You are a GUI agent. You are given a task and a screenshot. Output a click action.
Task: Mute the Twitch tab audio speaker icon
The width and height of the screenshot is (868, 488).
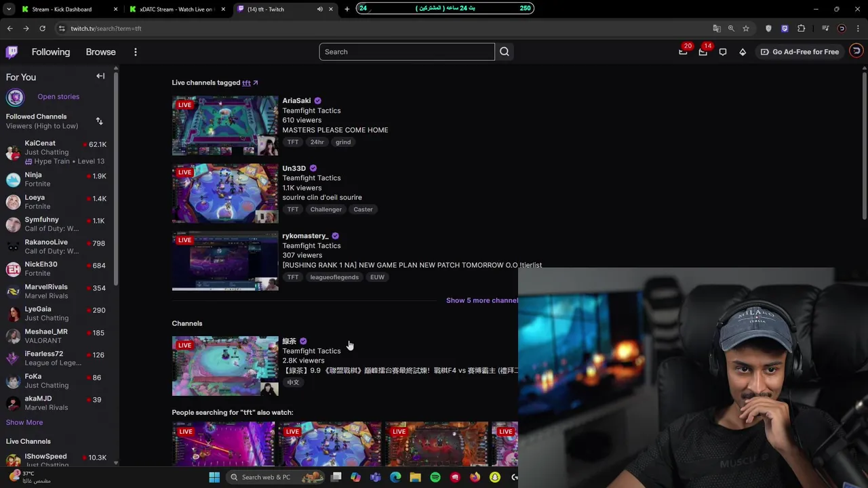(320, 9)
